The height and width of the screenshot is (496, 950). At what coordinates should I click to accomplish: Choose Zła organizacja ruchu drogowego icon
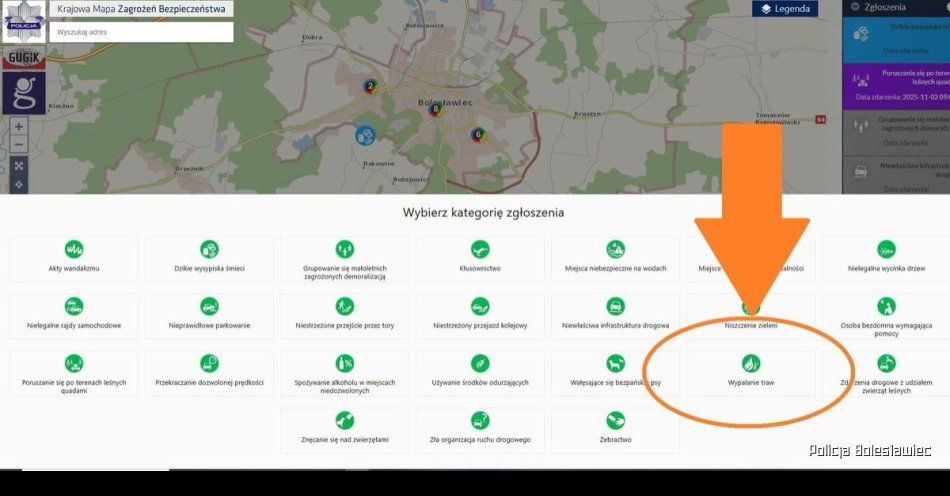[480, 420]
